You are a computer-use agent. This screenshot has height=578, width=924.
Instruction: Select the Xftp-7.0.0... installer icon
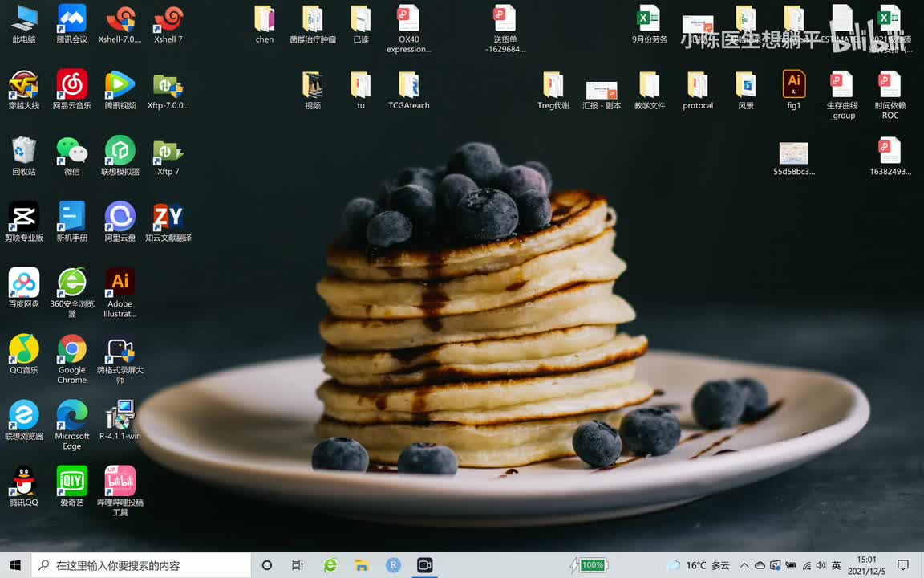pos(168,90)
